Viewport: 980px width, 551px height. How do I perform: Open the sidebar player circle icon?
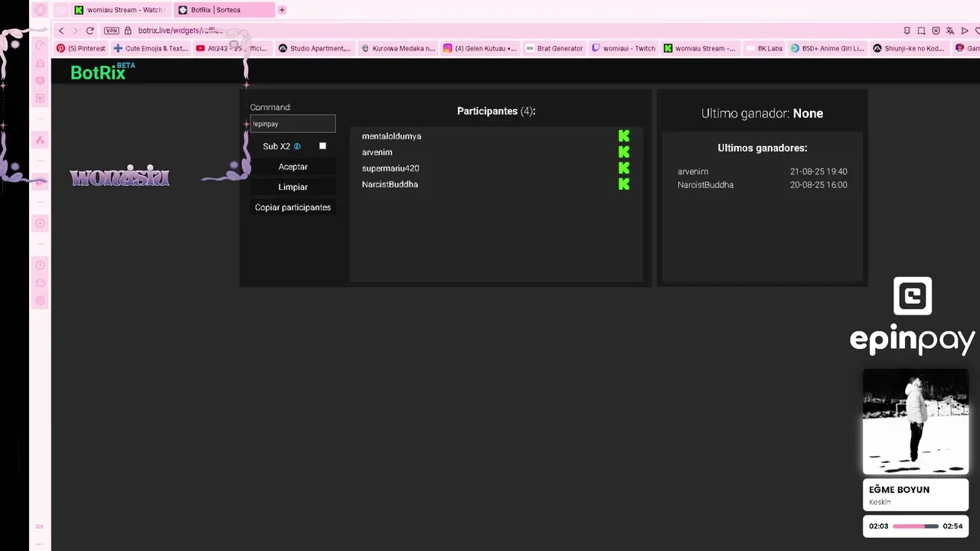point(41,223)
